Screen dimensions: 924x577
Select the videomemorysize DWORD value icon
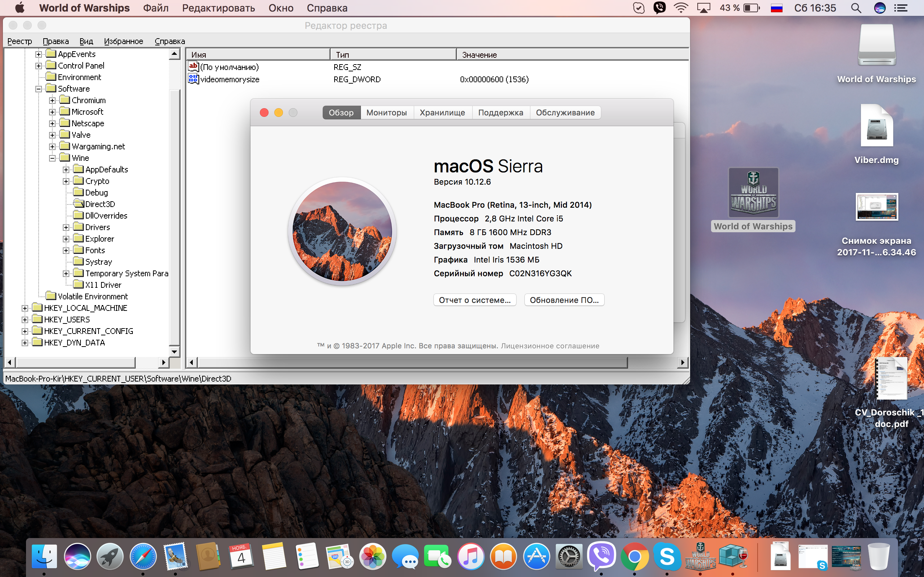click(193, 79)
